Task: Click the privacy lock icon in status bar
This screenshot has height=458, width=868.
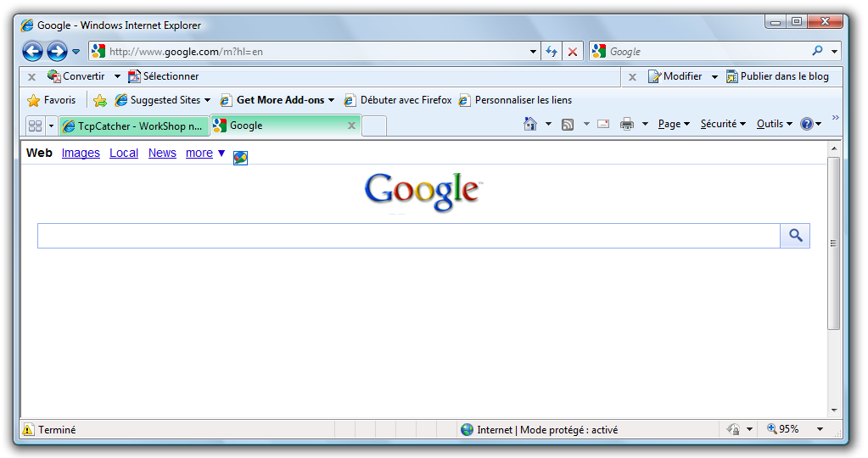Action: pyautogui.click(x=733, y=429)
